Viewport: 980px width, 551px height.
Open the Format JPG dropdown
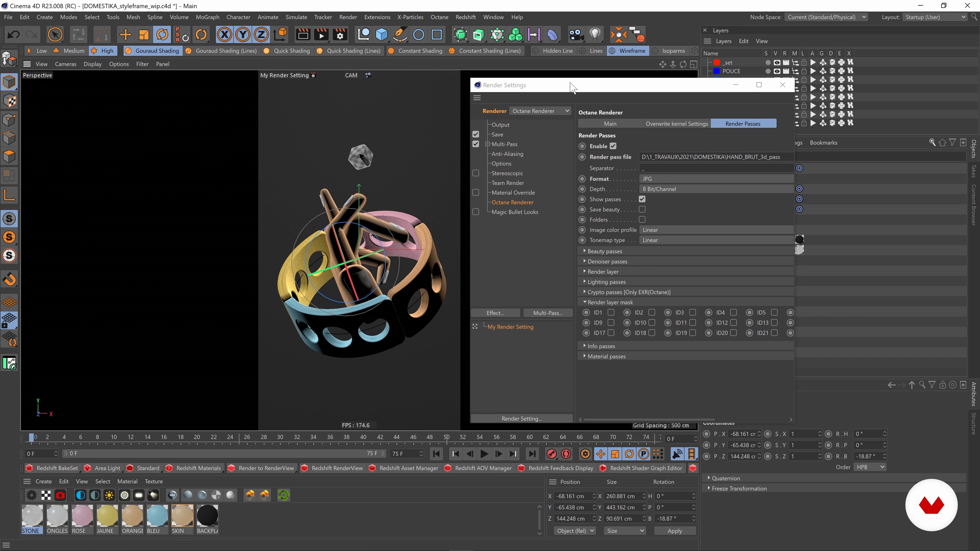(x=717, y=179)
